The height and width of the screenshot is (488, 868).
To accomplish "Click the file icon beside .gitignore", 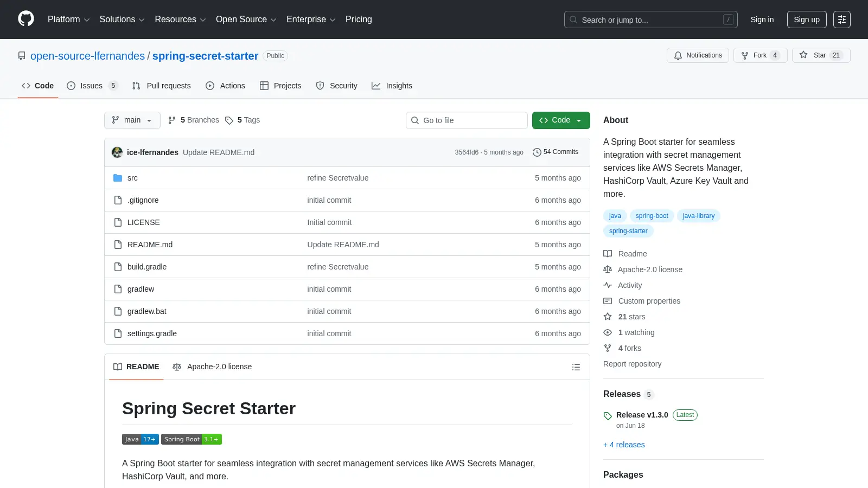I will pos(118,200).
